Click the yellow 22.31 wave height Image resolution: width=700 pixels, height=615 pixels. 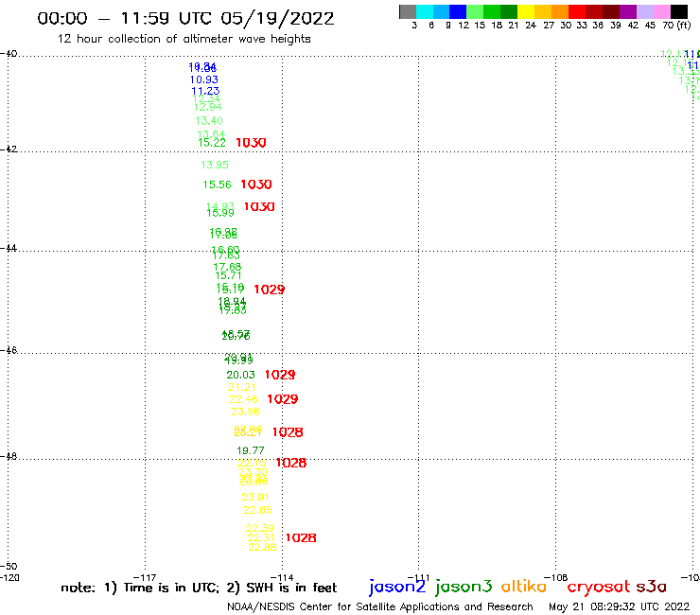click(261, 537)
